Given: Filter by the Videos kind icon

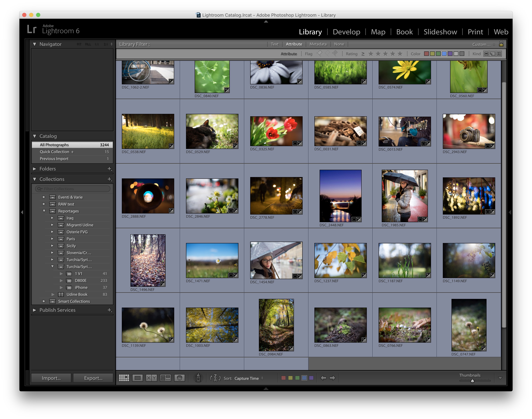Looking at the screenshot, I should [499, 54].
